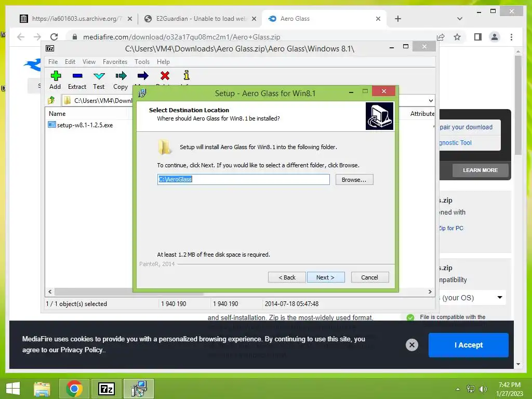Click Chrome icon in taskbar
The width and height of the screenshot is (532, 399).
tap(74, 389)
